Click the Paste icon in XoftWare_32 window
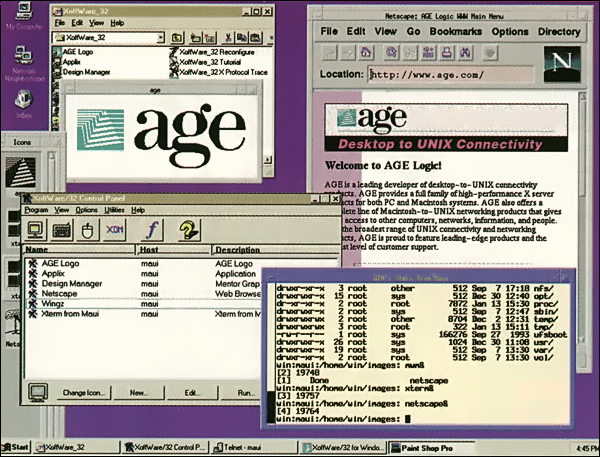The width and height of the screenshot is (600, 457). (x=256, y=38)
